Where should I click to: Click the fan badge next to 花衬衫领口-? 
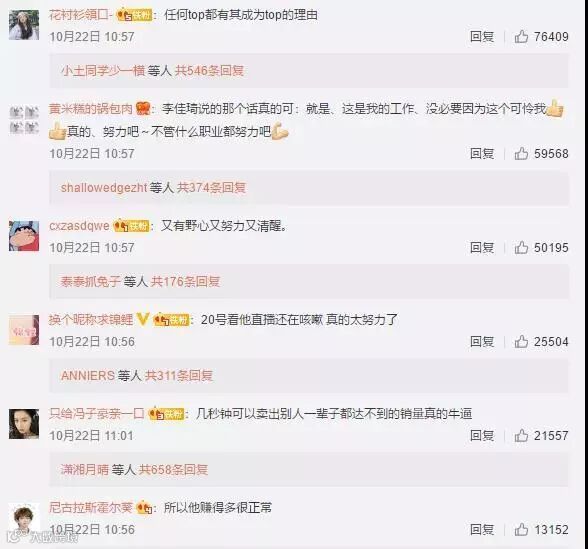click(134, 15)
